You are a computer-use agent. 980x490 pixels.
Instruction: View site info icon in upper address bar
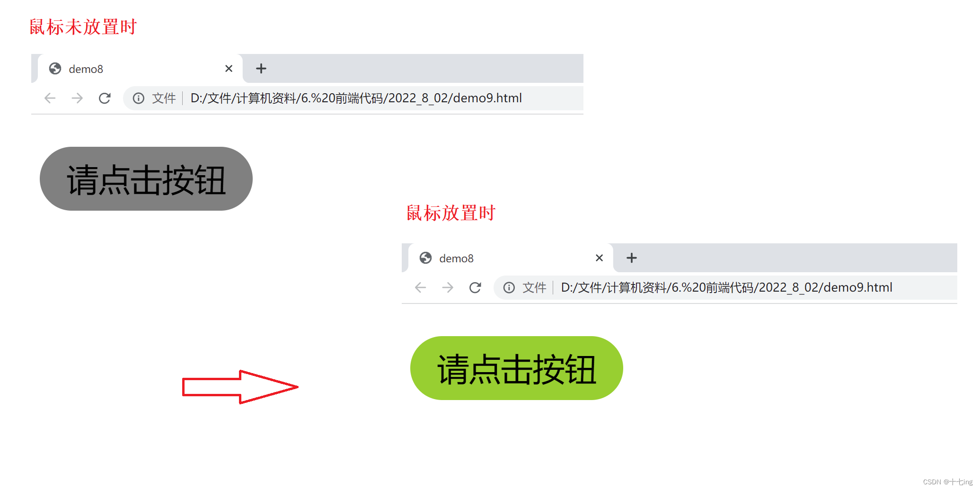pyautogui.click(x=139, y=98)
